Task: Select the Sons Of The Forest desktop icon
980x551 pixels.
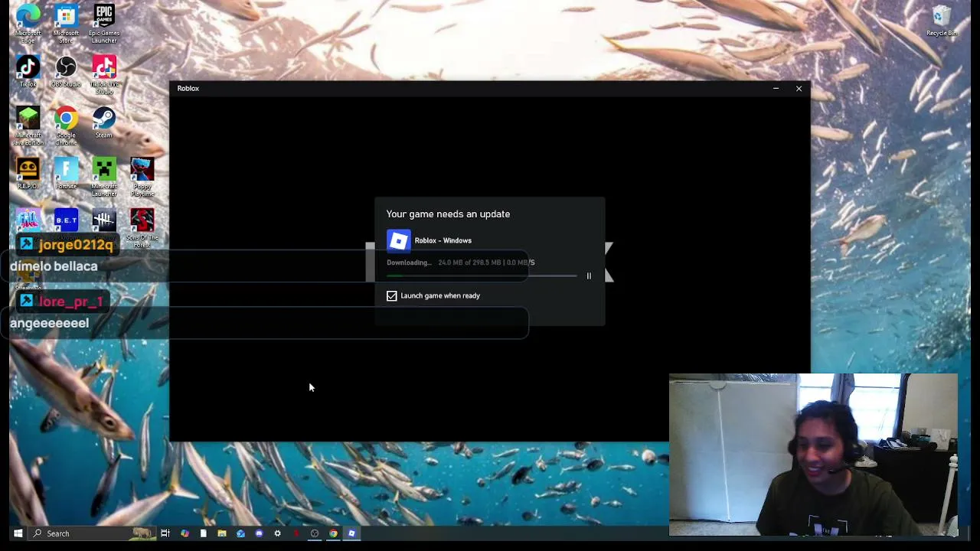Action: click(x=142, y=228)
